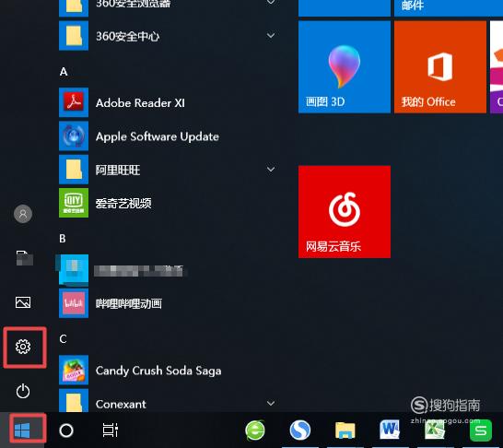This screenshot has height=448, width=503.
Task: Select the 爱奇艺视频 text
Action: point(123,203)
